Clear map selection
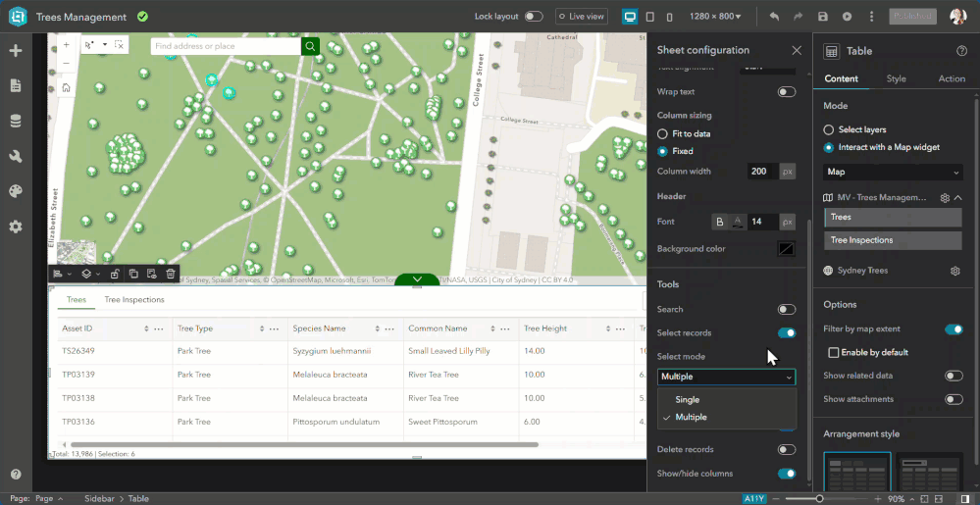Screen dimensions: 980x505 click(x=119, y=45)
